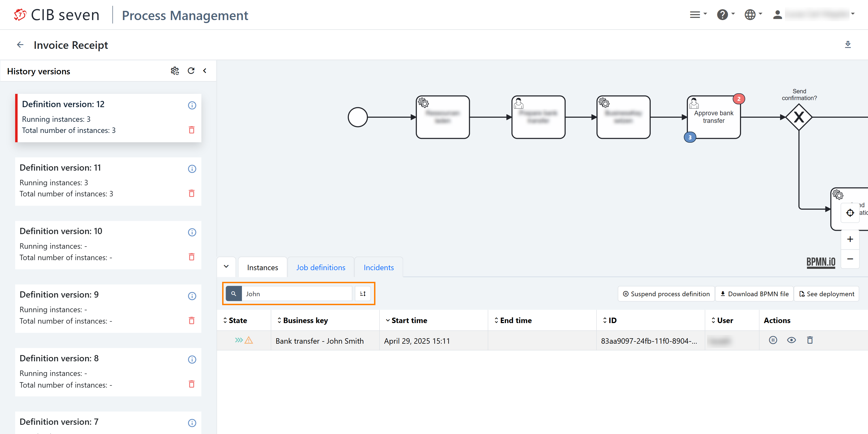Click the red incident badge showing 2
The image size is (868, 434).
coord(739,99)
